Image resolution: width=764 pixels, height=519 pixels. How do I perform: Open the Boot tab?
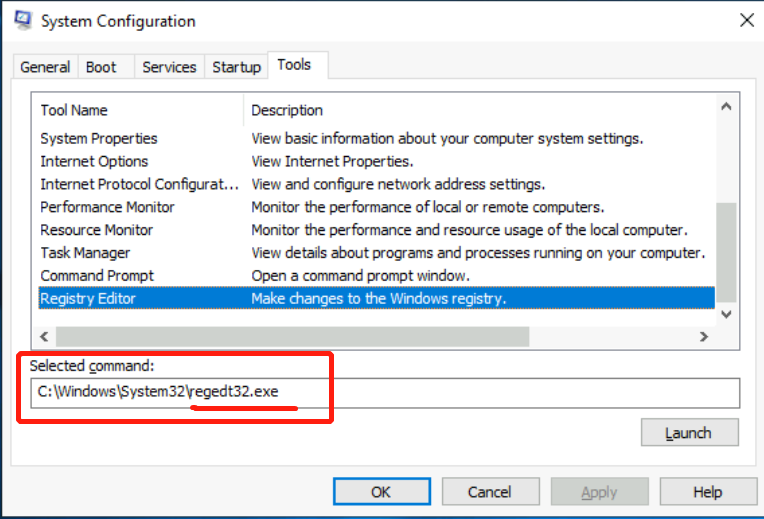click(x=101, y=67)
